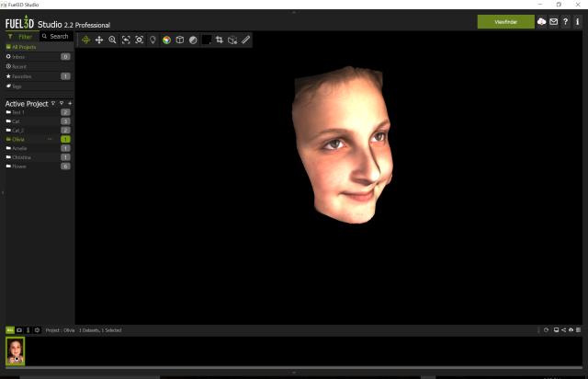Expand the bottom panel collapse handle
The height and width of the screenshot is (379, 588).
tap(294, 372)
